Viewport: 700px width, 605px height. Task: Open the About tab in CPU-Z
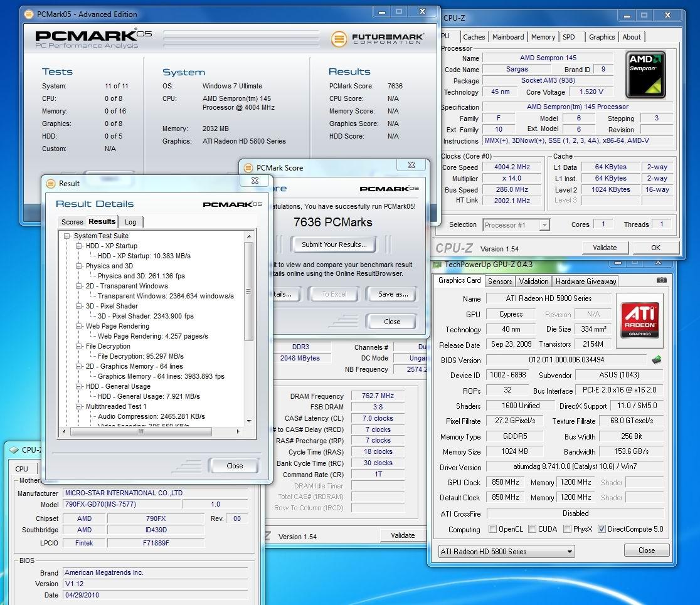click(x=631, y=37)
